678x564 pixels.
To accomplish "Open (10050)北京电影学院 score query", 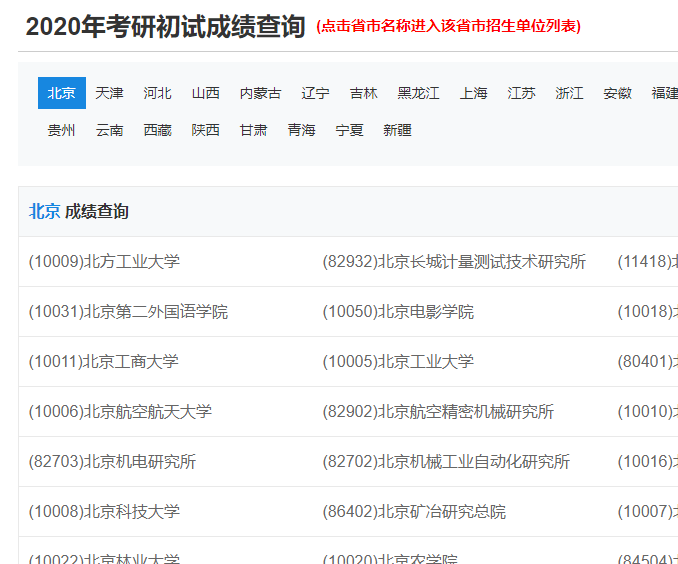I will point(398,312).
